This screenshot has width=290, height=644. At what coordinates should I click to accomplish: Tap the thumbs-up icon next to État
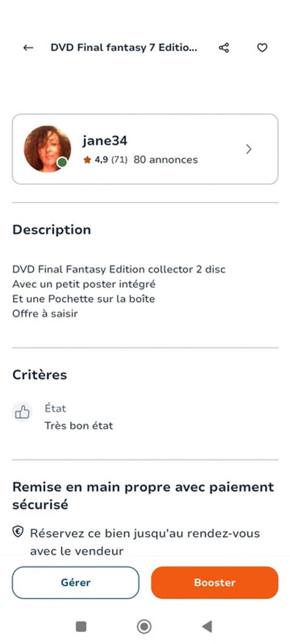(x=23, y=412)
